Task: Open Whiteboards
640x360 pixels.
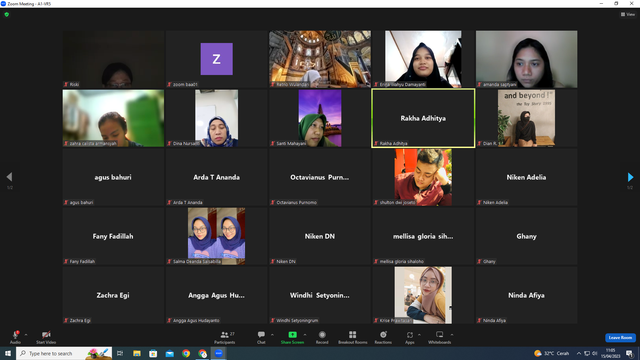Action: pos(440,337)
